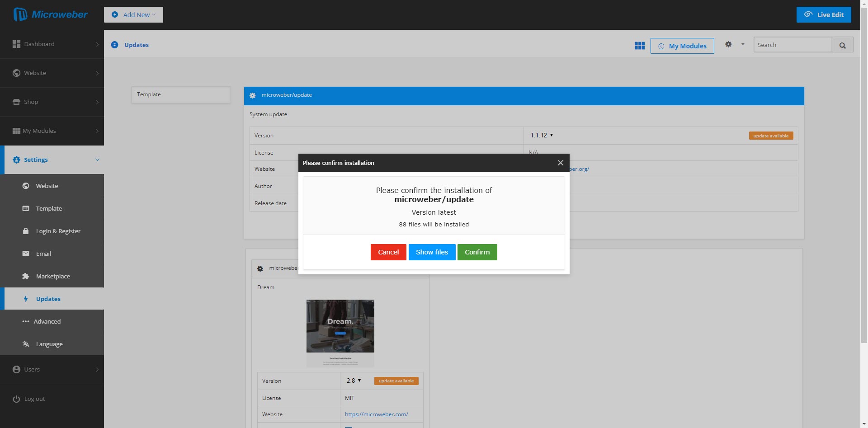Click the Advanced ellipsis icon
868x428 pixels.
point(26,321)
